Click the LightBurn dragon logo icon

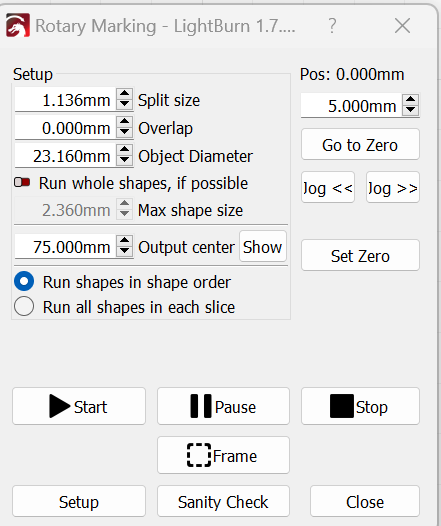(x=18, y=25)
